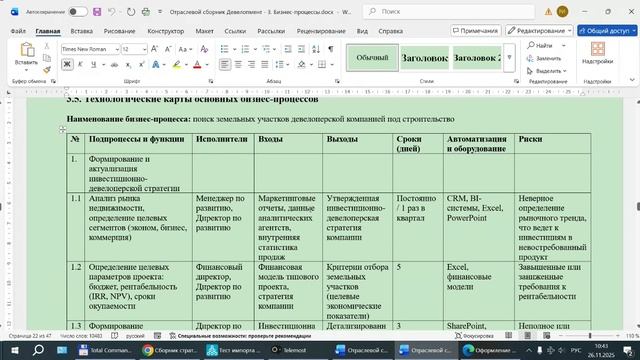
Task: Toggle the paragraph marks (¶) display
Action: [331, 49]
